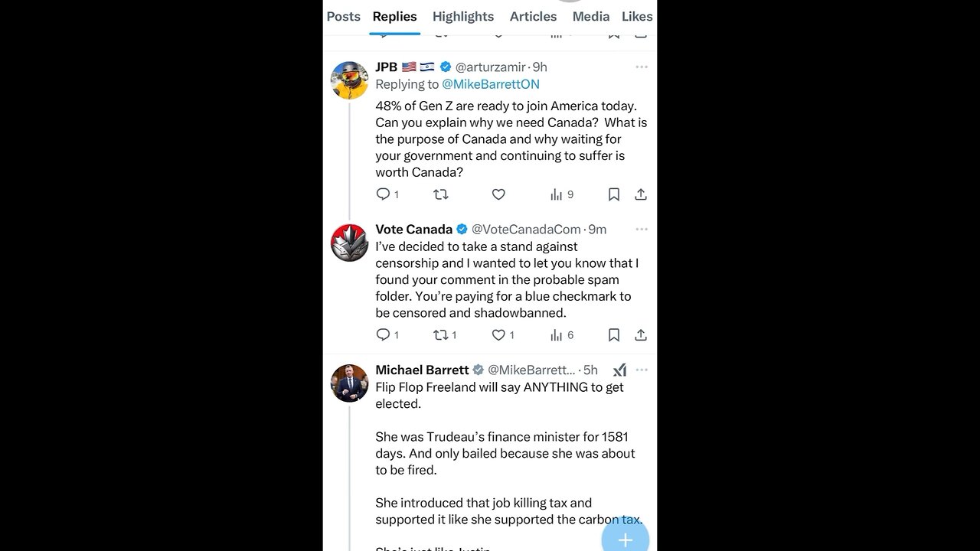980x551 pixels.
Task: Open more options on Michael Barrett's post
Action: (642, 370)
